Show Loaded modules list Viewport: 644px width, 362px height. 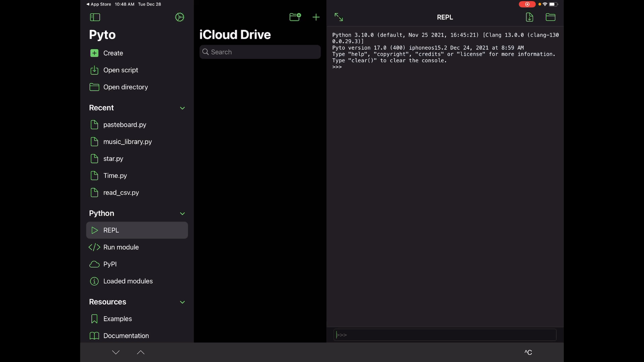(x=137, y=281)
